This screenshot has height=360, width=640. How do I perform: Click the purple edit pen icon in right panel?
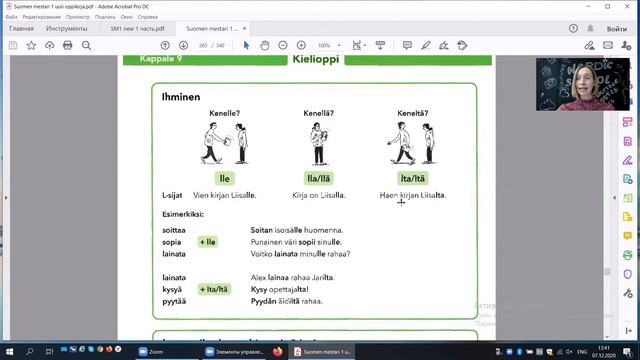pos(628,160)
